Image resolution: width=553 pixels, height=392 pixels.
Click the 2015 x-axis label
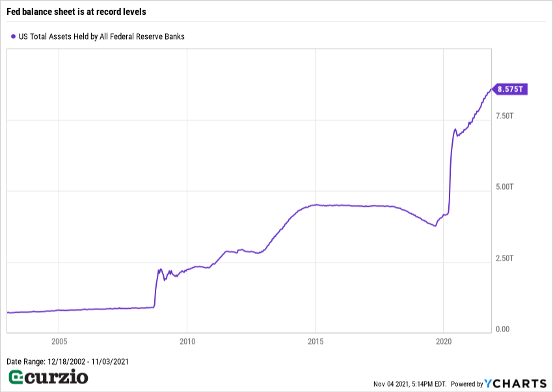coord(316,341)
